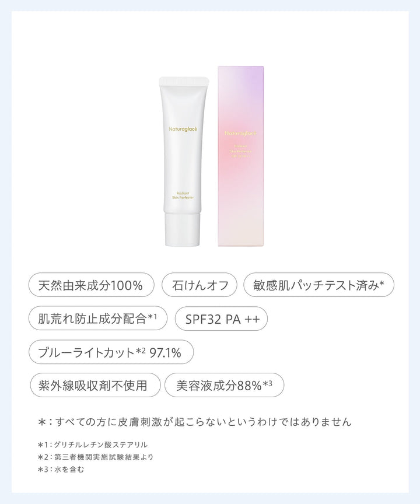Click the SPF32 PA ++ tag
This screenshot has width=420, height=504.
[x=222, y=319]
